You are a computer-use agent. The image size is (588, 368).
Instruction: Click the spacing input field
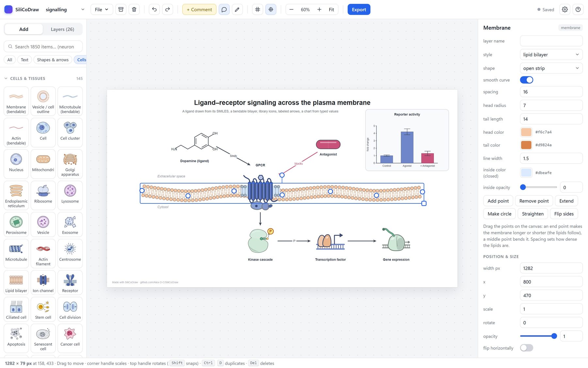(x=551, y=92)
